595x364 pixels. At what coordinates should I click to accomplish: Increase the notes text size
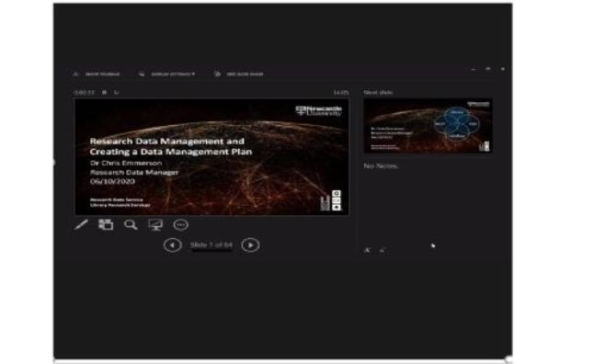tap(367, 250)
